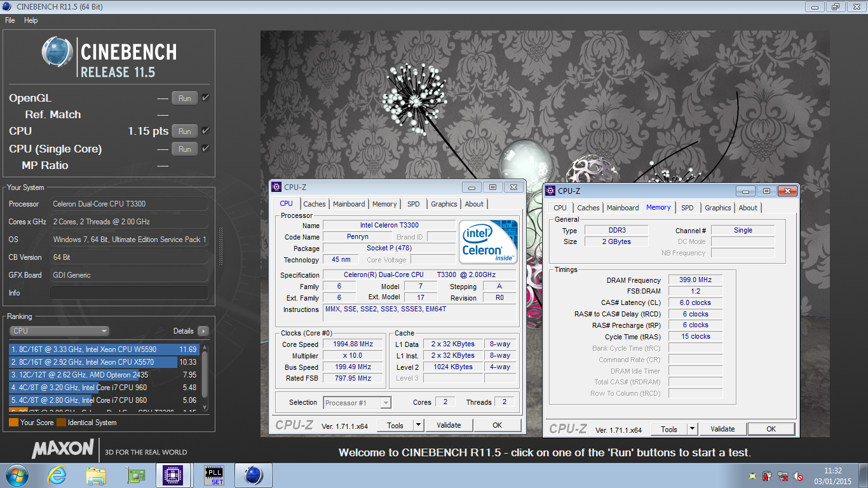Select the Core i7 CPU 860 ranking row
The width and height of the screenshot is (868, 488).
pyautogui.click(x=104, y=400)
